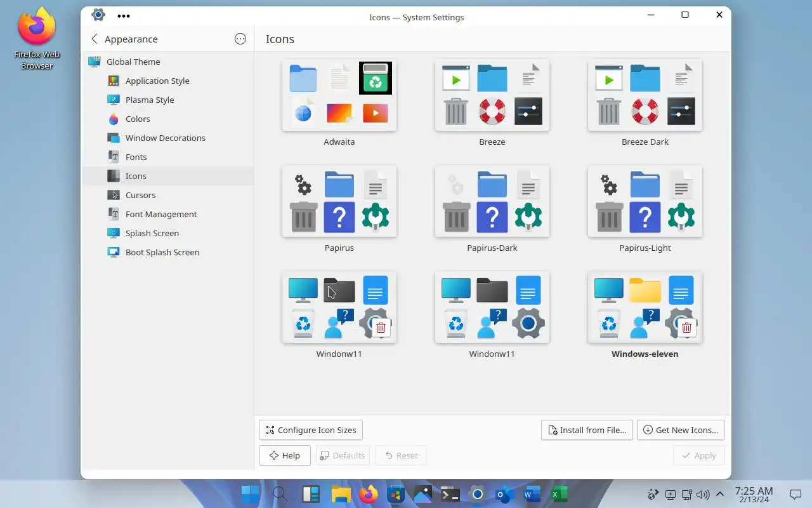This screenshot has width=812, height=508.
Task: Expand hidden tray icons with the up chevron
Action: point(720,494)
